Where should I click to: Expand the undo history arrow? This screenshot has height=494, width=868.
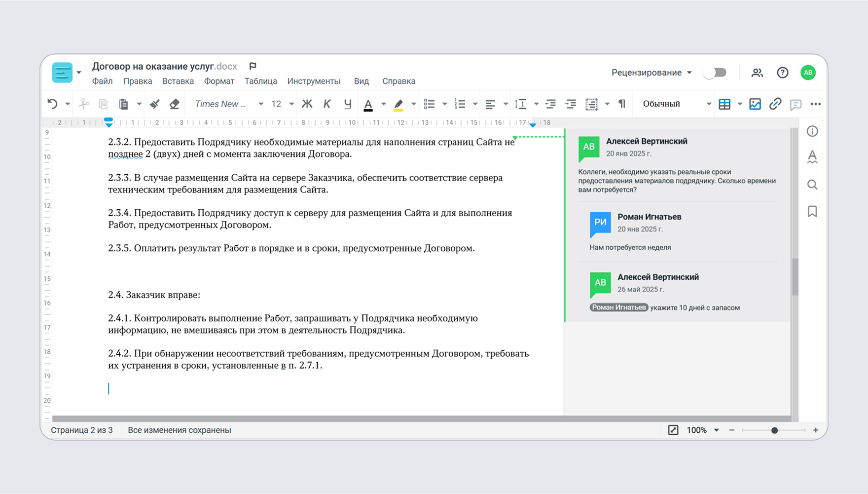click(68, 104)
